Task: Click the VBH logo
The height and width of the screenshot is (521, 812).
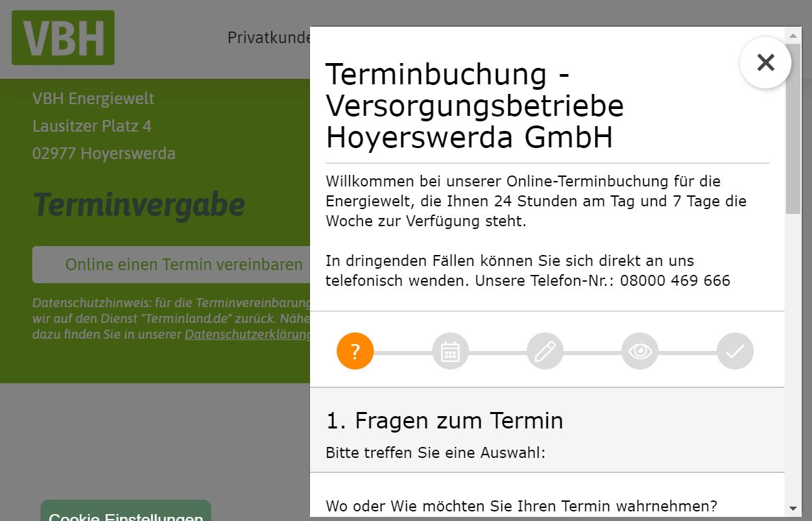Action: [x=63, y=38]
